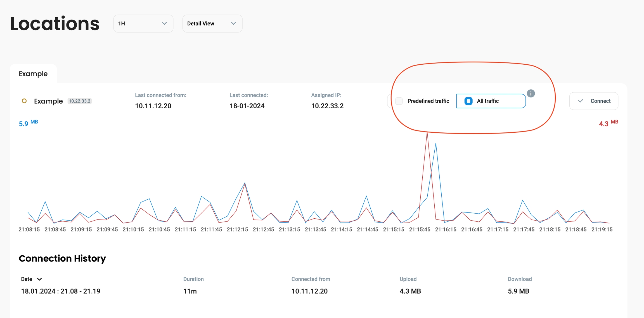This screenshot has width=644, height=318.
Task: Click the chevron arrow in Detail View dropdown
Action: (x=233, y=24)
